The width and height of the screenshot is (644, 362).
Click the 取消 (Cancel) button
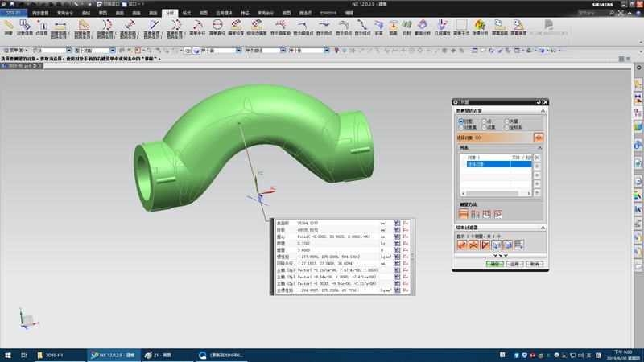coord(534,263)
